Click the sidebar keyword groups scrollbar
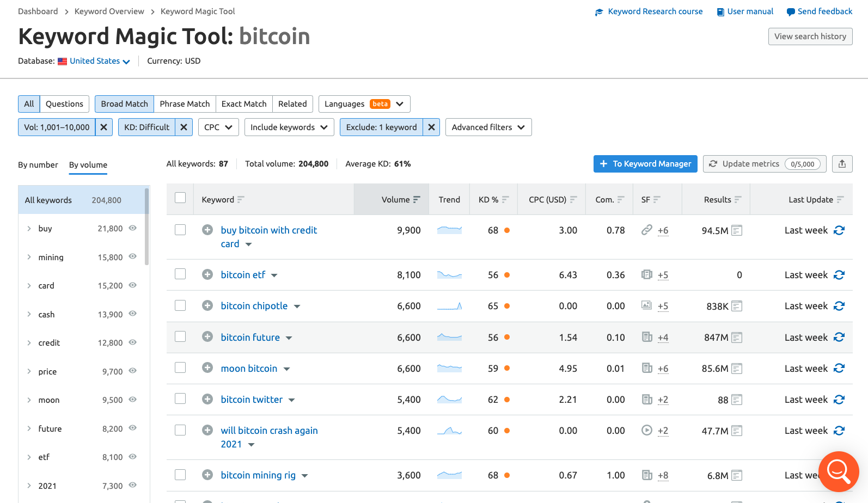The height and width of the screenshot is (503, 868). [146, 226]
